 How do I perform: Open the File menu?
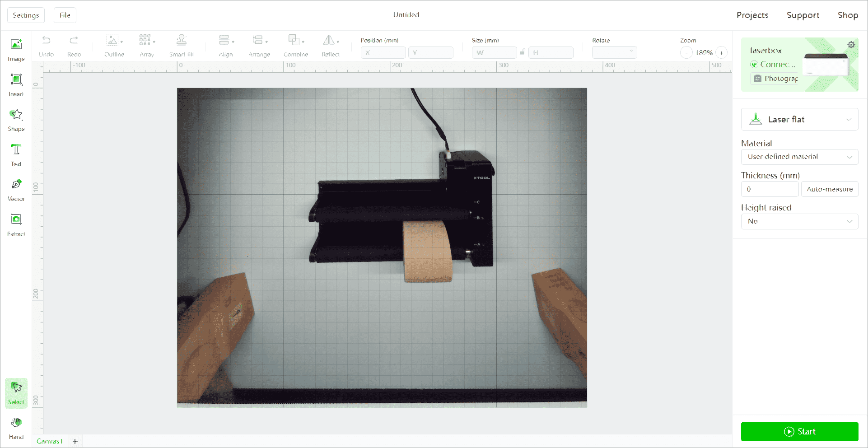[x=65, y=15]
